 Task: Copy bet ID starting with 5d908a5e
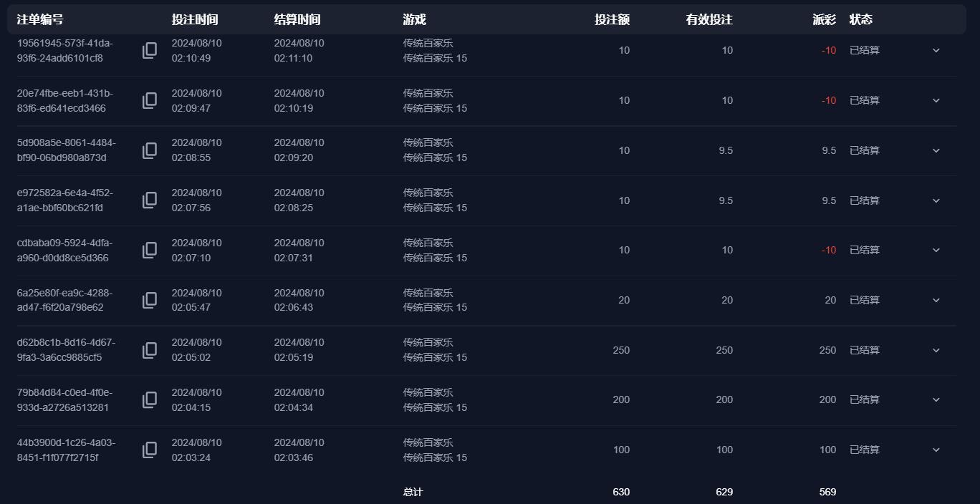(x=149, y=150)
